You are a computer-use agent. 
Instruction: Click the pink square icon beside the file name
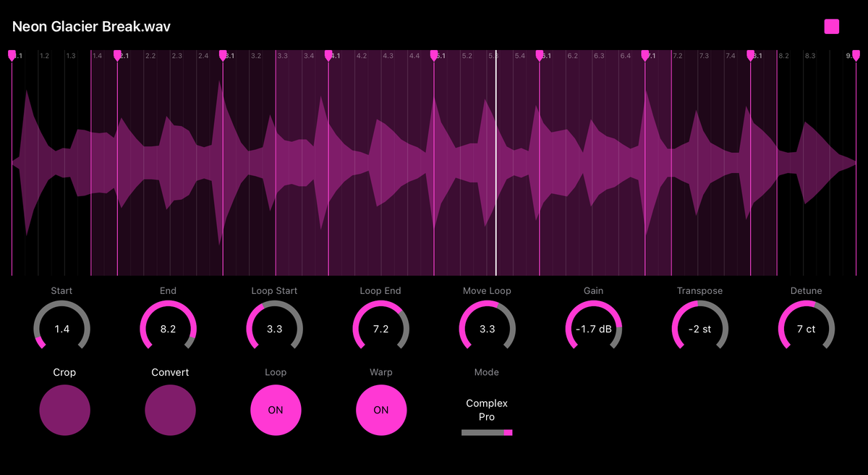[x=832, y=27]
